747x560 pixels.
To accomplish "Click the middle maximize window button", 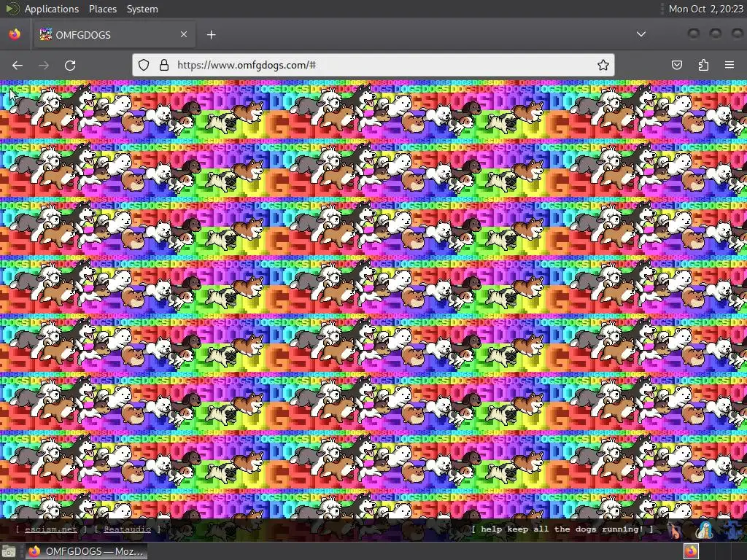I will click(716, 34).
